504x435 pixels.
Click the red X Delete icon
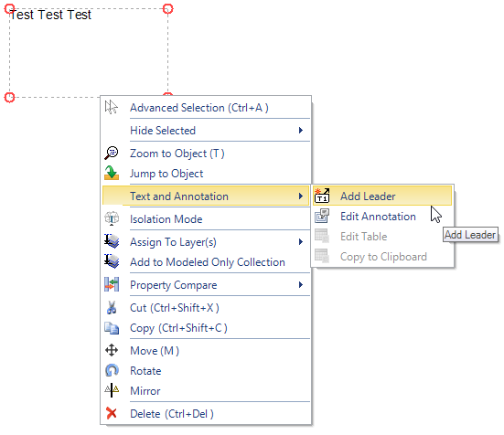pyautogui.click(x=112, y=413)
